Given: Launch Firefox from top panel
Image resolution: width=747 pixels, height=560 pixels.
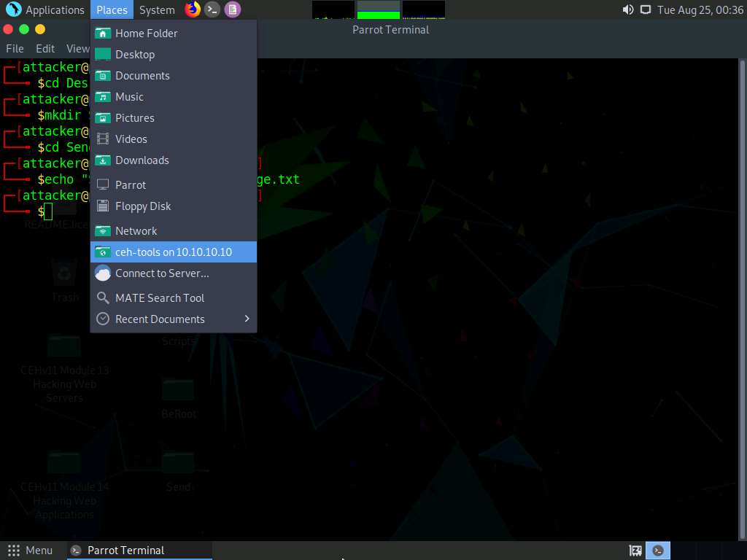Looking at the screenshot, I should click(x=193, y=9).
